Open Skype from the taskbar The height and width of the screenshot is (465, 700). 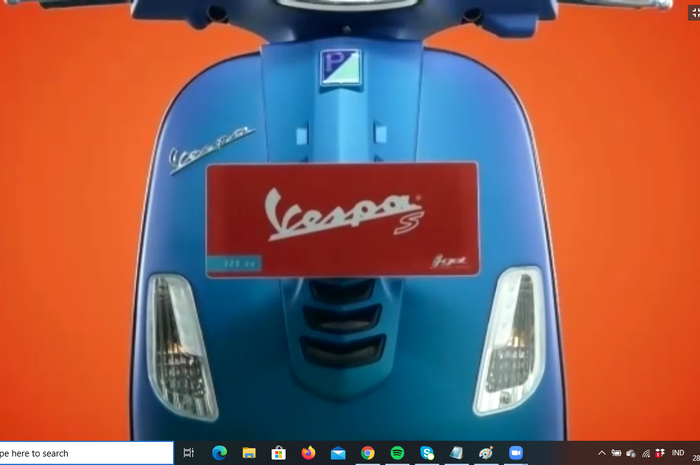pyautogui.click(x=427, y=453)
